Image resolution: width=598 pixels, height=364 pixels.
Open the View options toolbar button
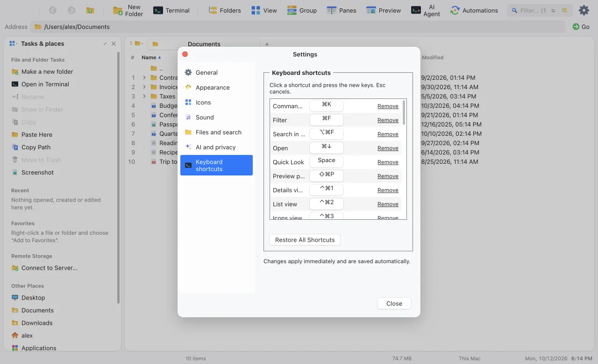click(x=264, y=10)
